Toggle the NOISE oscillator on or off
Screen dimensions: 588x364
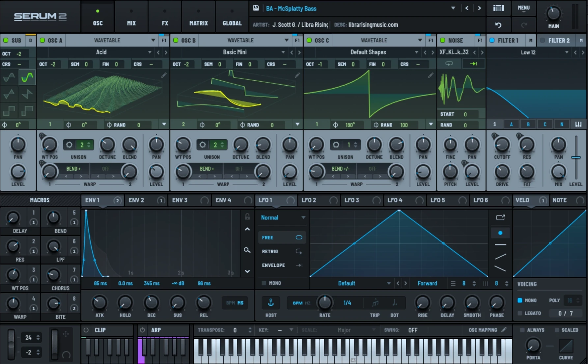[x=442, y=40]
